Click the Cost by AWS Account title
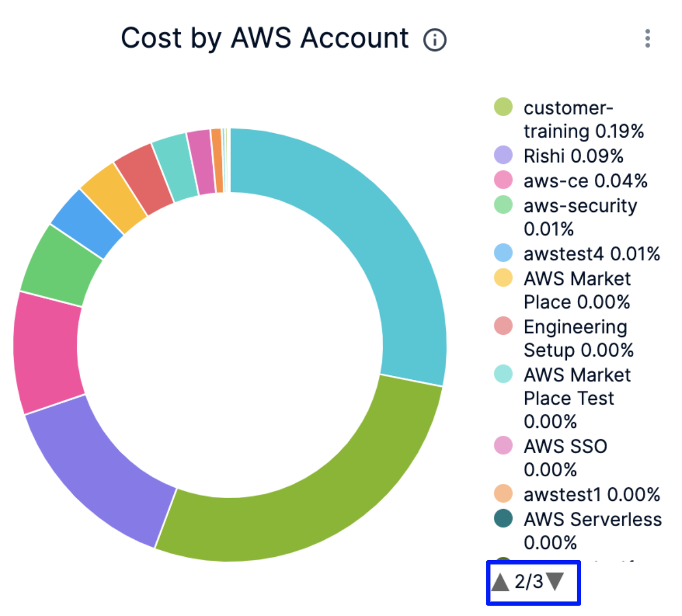Viewport: 682px width, 616px height. point(265,38)
